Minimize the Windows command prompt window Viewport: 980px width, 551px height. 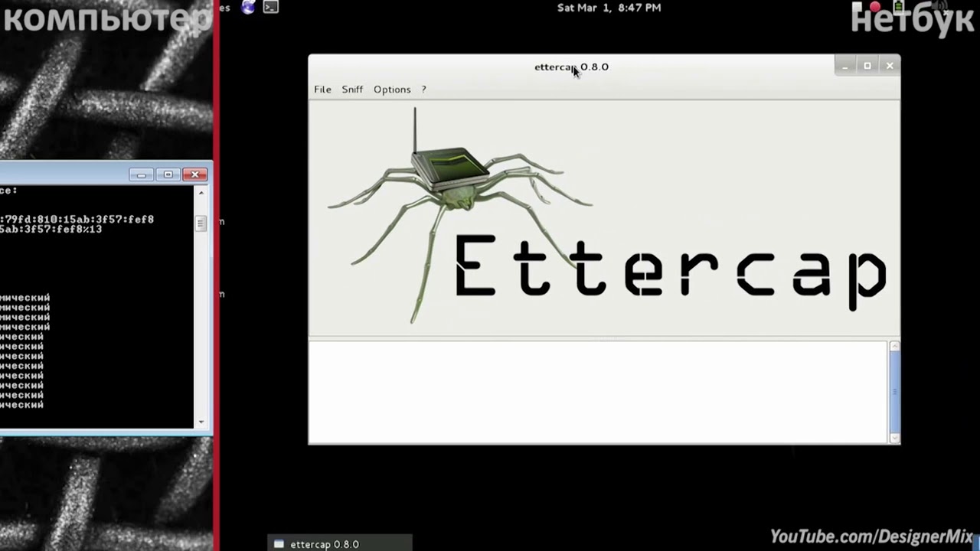pyautogui.click(x=141, y=174)
